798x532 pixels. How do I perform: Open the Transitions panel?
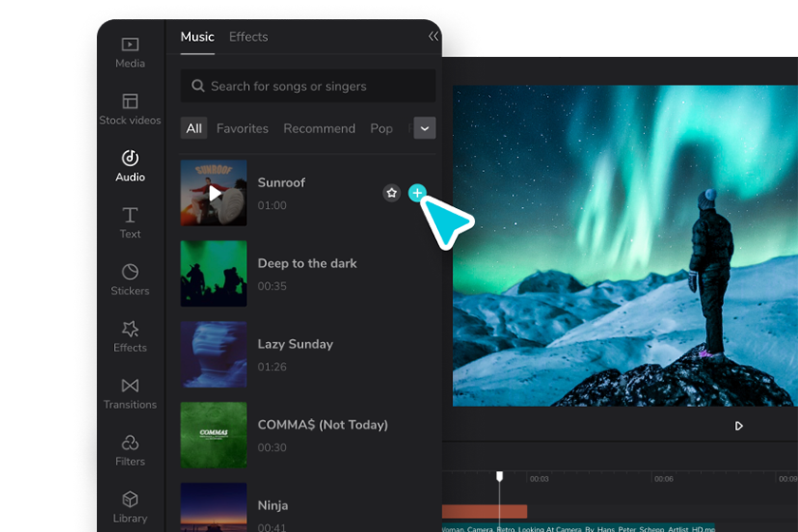click(x=130, y=394)
